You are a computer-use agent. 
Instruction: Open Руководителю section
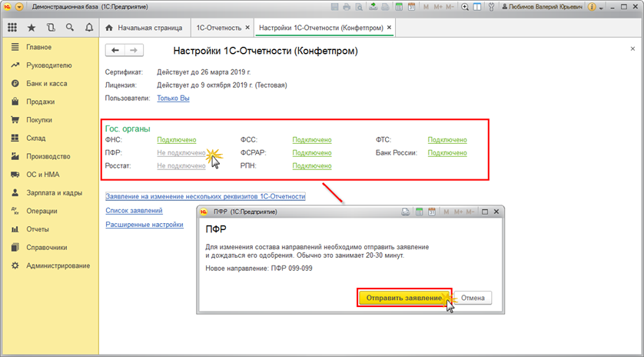tap(49, 65)
